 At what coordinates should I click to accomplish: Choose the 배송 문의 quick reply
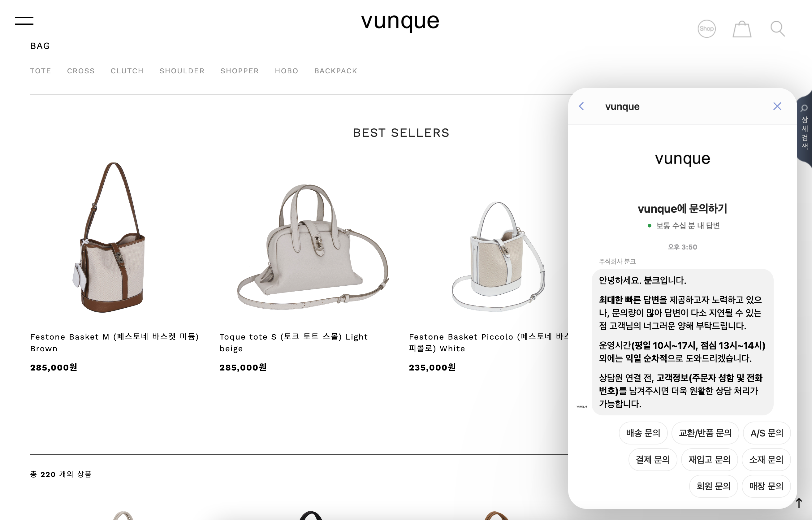643,433
